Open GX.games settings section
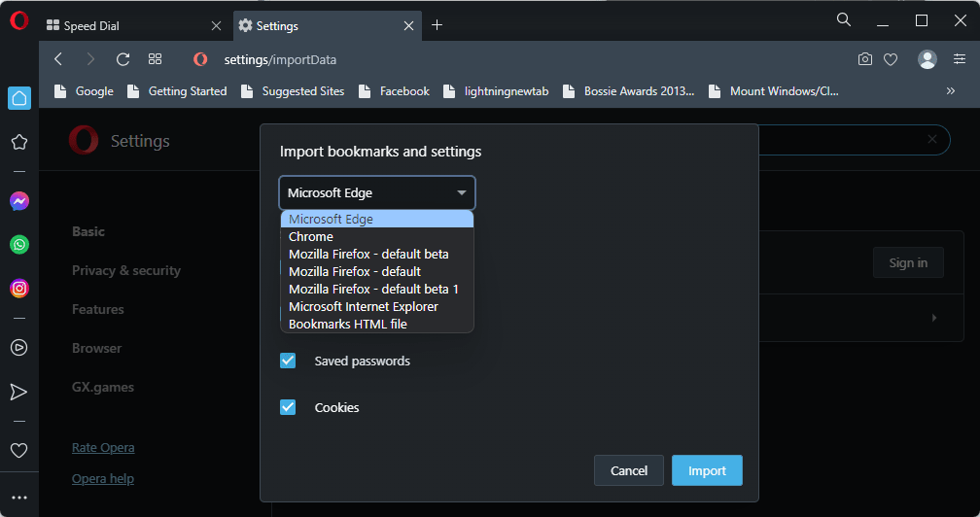This screenshot has height=517, width=980. click(102, 387)
